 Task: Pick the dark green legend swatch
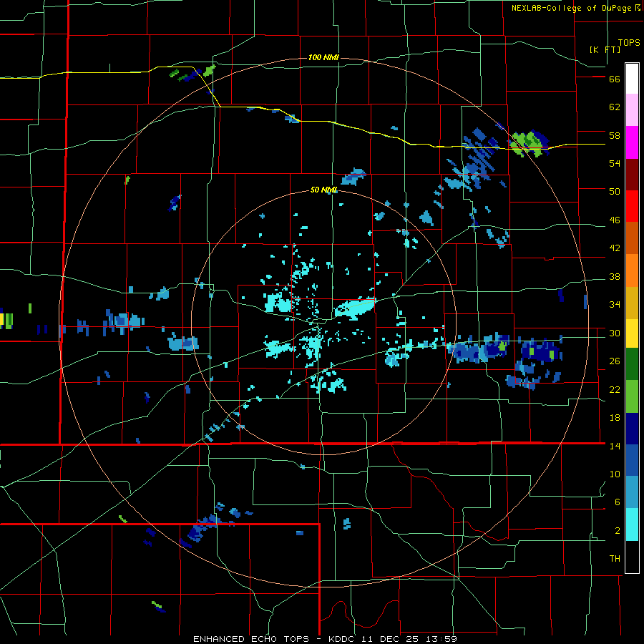pyautogui.click(x=632, y=364)
